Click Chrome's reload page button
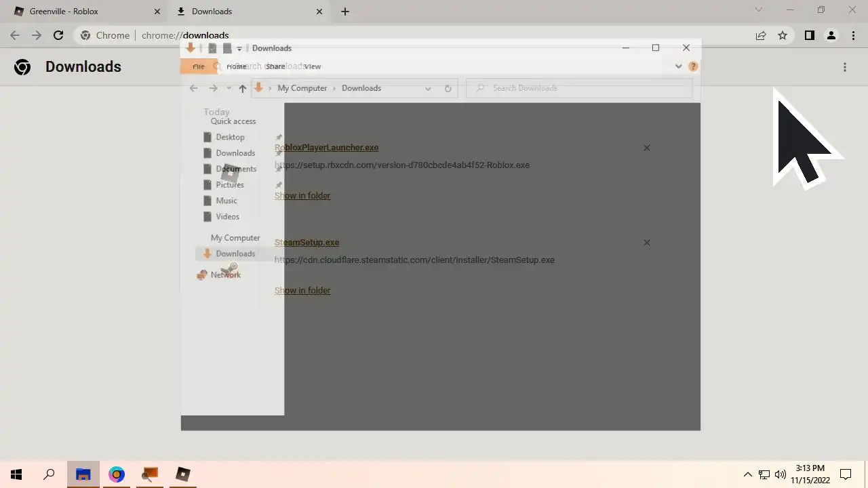Image resolution: width=868 pixels, height=488 pixels. 58,35
